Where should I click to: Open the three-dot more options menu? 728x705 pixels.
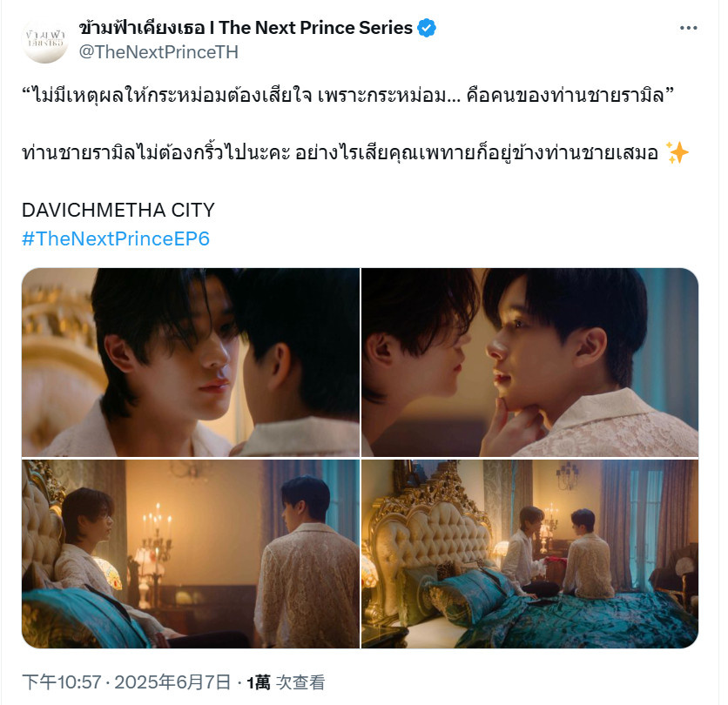point(688,29)
